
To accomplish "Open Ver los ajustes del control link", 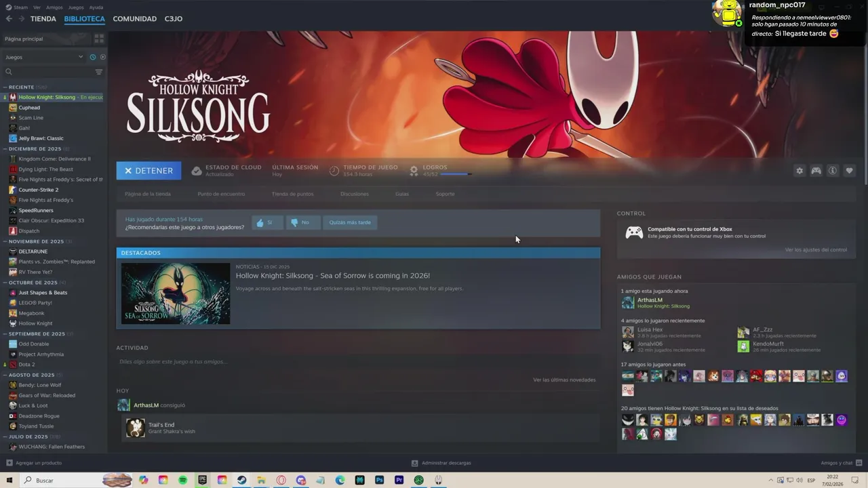I will pyautogui.click(x=816, y=250).
